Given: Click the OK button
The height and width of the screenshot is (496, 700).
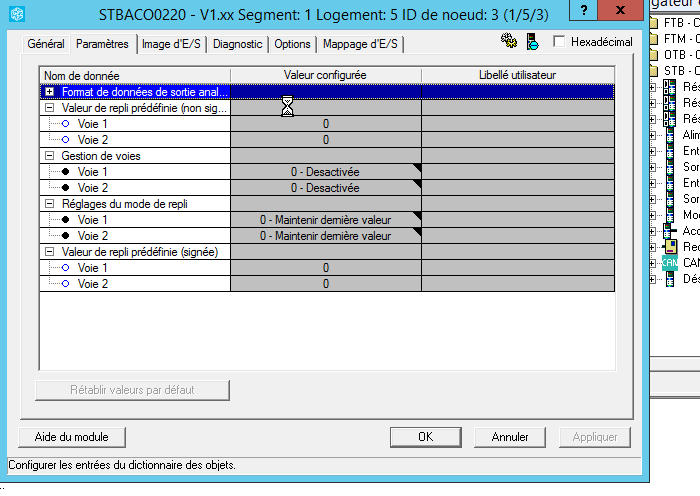Looking at the screenshot, I should 425,437.
